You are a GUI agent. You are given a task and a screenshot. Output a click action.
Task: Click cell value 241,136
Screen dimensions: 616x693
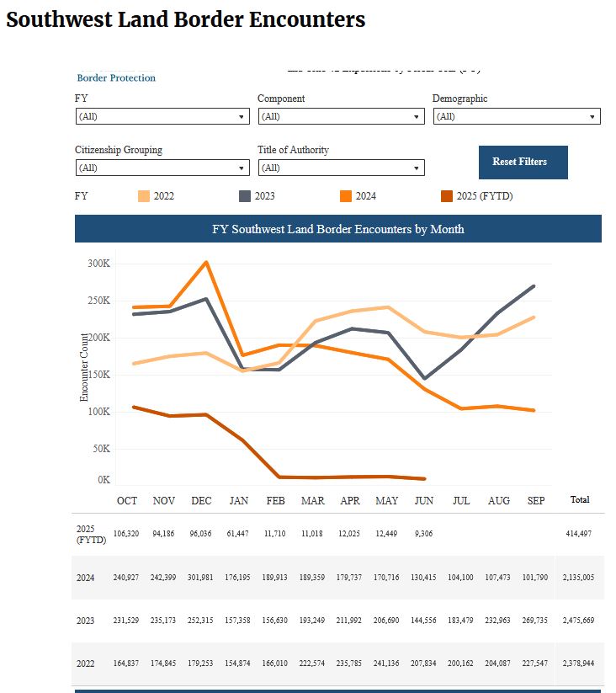click(x=386, y=663)
